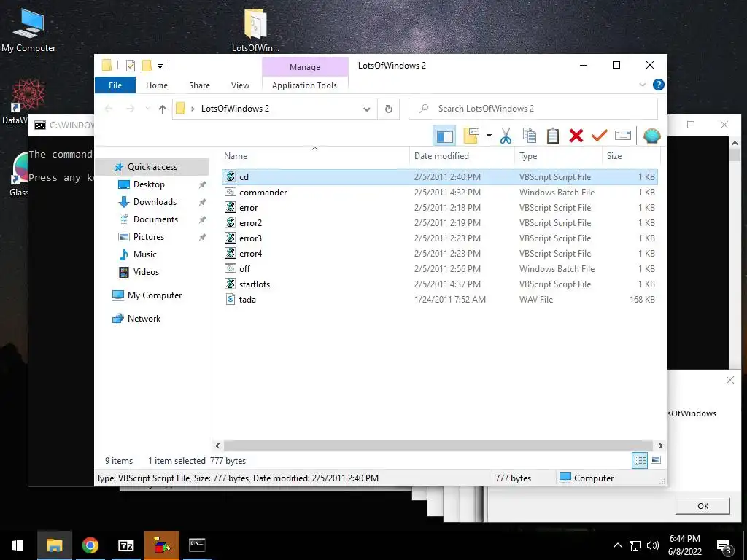
Task: Click the breadcrumb chevron before LotsOfWindows 2
Action: [x=193, y=109]
